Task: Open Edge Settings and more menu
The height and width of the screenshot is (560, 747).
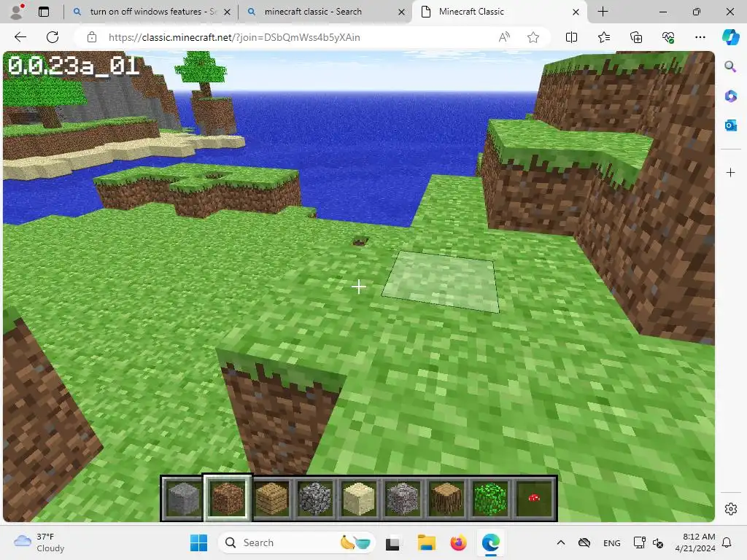Action: pyautogui.click(x=700, y=37)
